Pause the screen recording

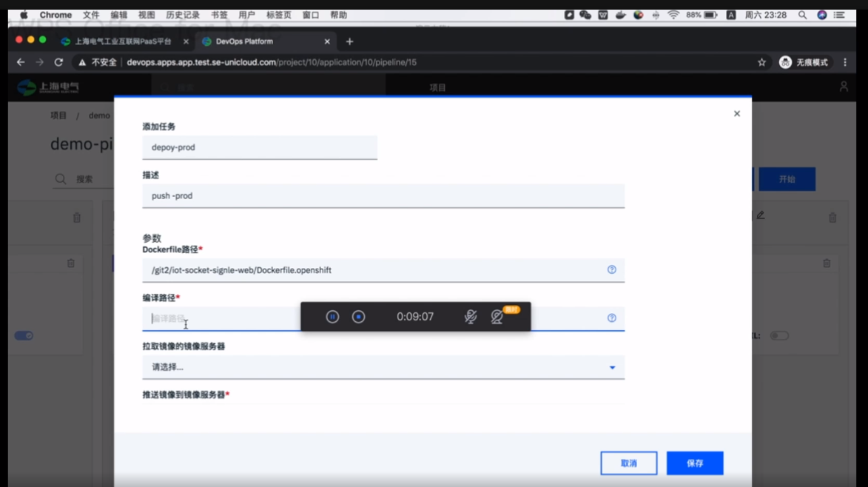332,317
